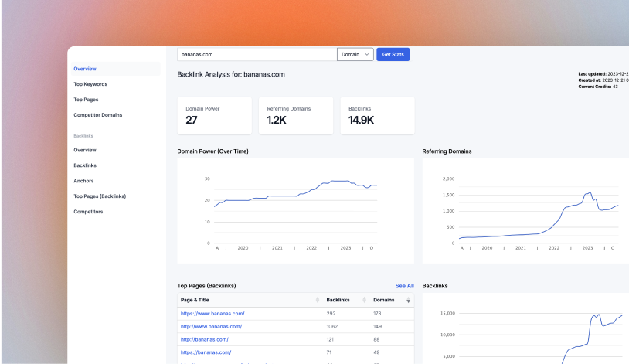Select Overview at top of sidebar

85,69
